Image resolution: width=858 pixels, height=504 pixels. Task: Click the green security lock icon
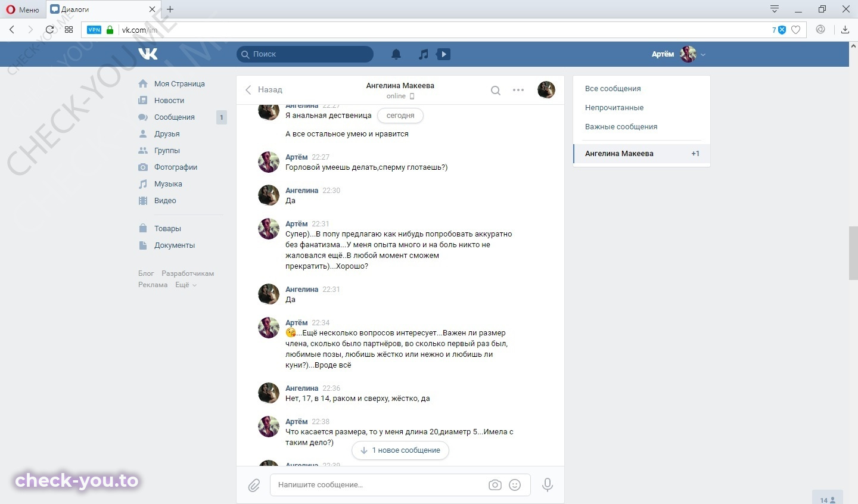tap(110, 30)
